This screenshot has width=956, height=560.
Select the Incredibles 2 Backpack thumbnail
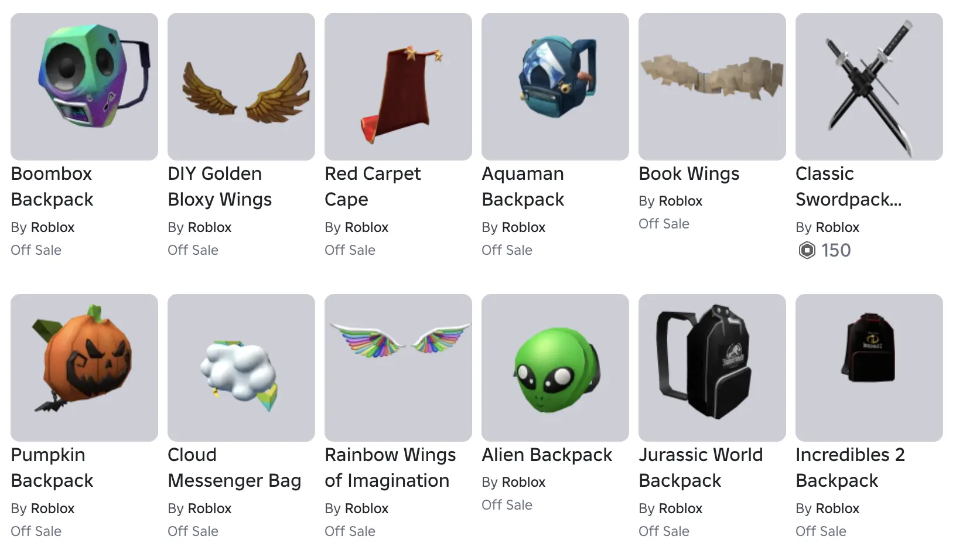(869, 368)
